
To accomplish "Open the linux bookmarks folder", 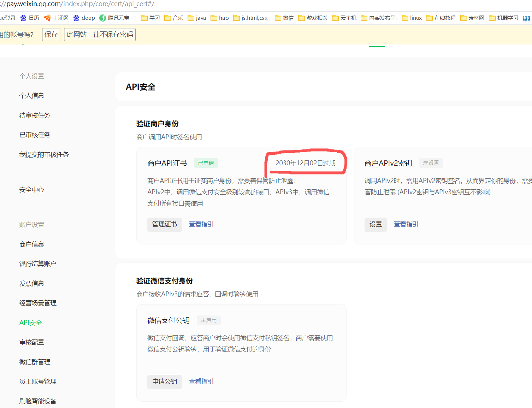I will coord(412,18).
